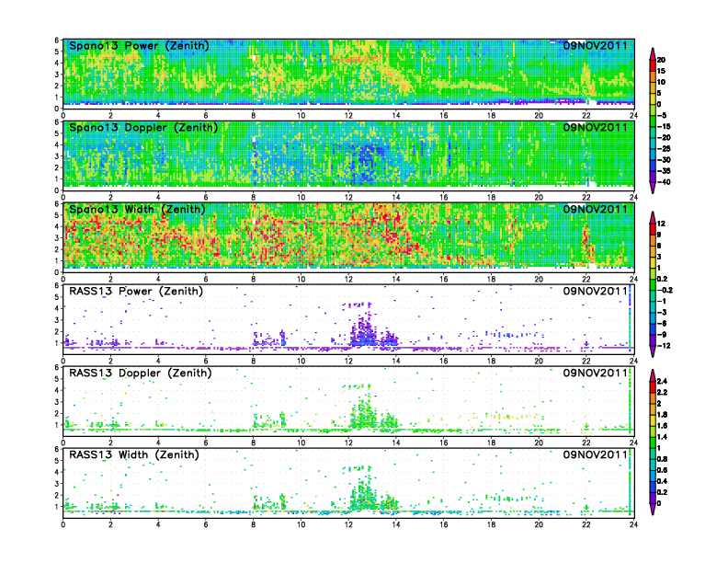Image resolution: width=728 pixels, height=563 pixels.
Task: Click the red segment of the middle colorbar
Action: [x=653, y=229]
